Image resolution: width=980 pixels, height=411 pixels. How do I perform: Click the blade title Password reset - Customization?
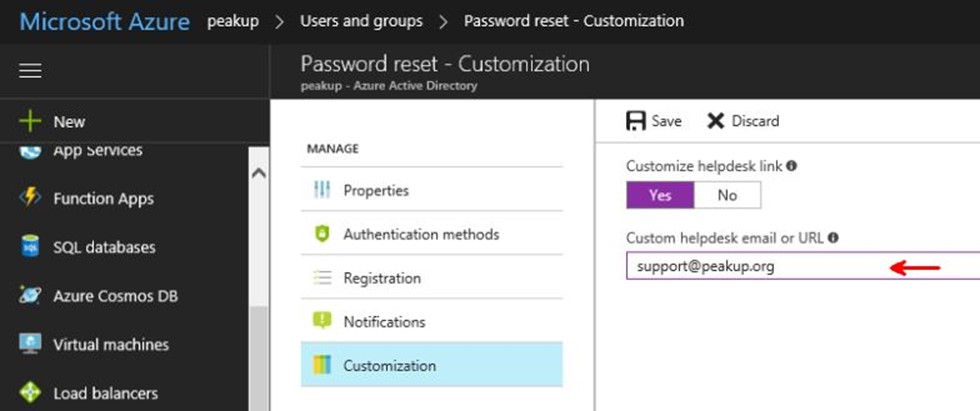coord(445,64)
